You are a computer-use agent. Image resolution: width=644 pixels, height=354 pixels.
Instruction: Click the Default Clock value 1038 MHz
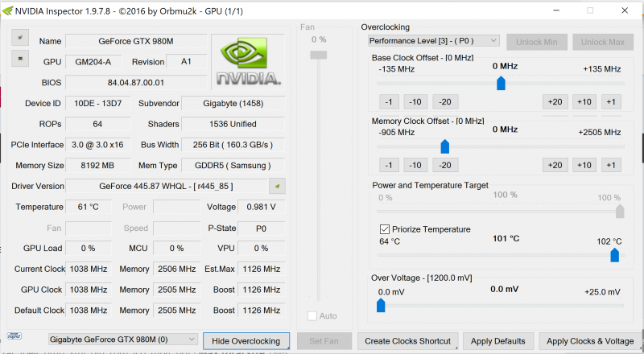coord(89,311)
